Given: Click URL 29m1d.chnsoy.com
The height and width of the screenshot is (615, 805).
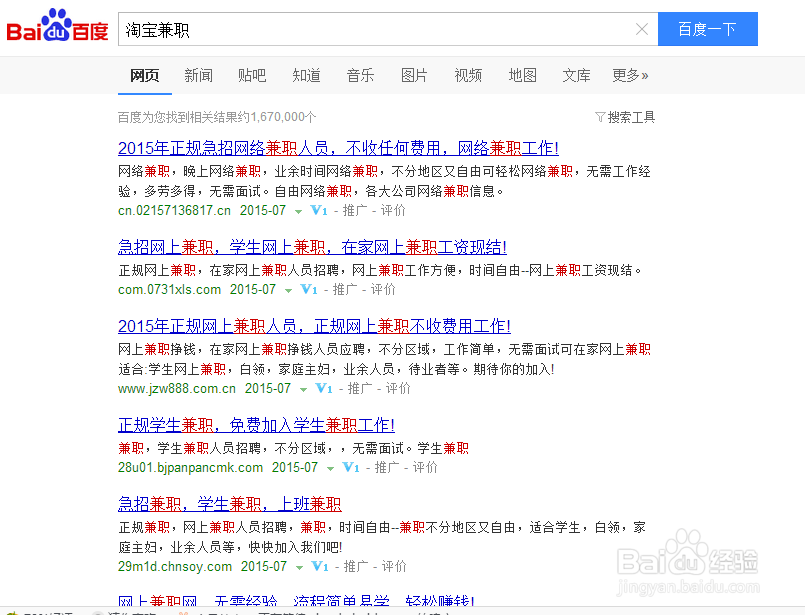Looking at the screenshot, I should pyautogui.click(x=175, y=567).
